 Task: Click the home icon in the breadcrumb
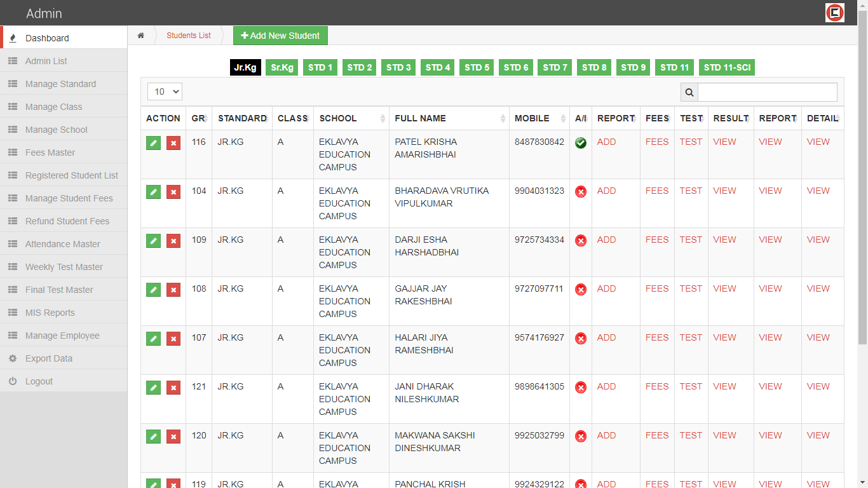pos(140,36)
